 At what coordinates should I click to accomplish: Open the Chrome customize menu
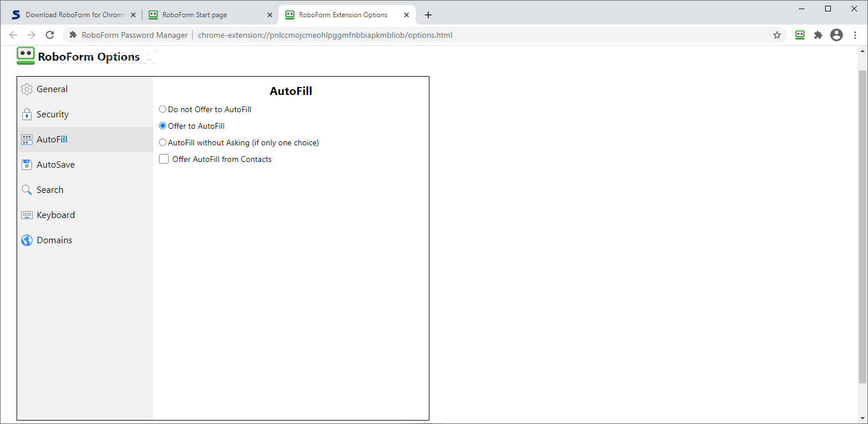(855, 35)
